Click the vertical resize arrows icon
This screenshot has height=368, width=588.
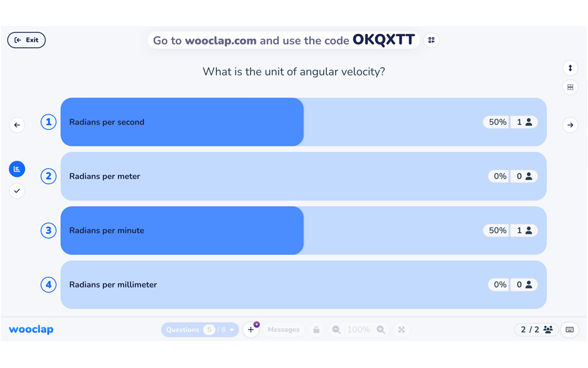pos(570,68)
